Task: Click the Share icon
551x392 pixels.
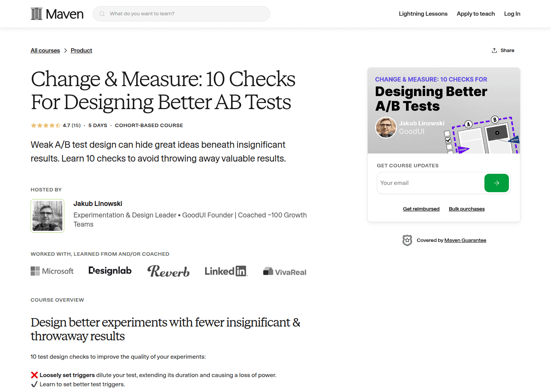Action: coord(494,50)
